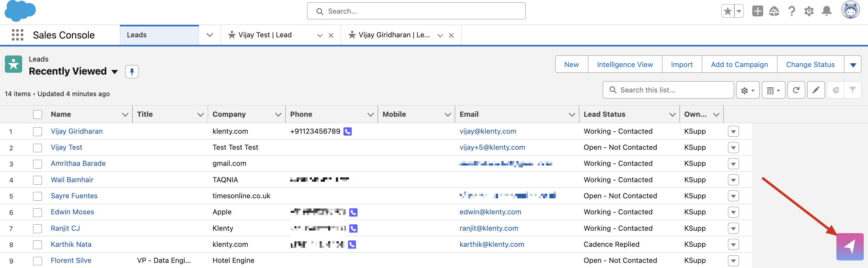Sort by the Phone column header
Viewport: 868px width, 268px height.
coord(301,114)
